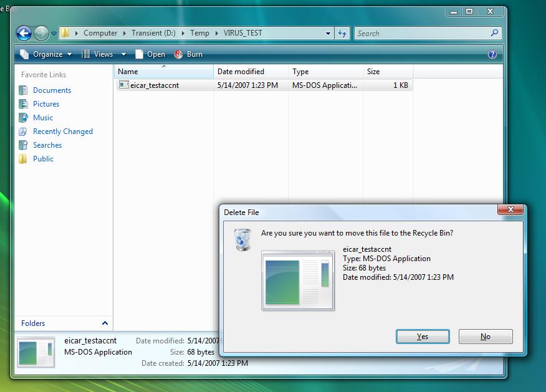This screenshot has height=392, width=546.
Task: Open the Views dropdown arrow
Action: [x=123, y=54]
